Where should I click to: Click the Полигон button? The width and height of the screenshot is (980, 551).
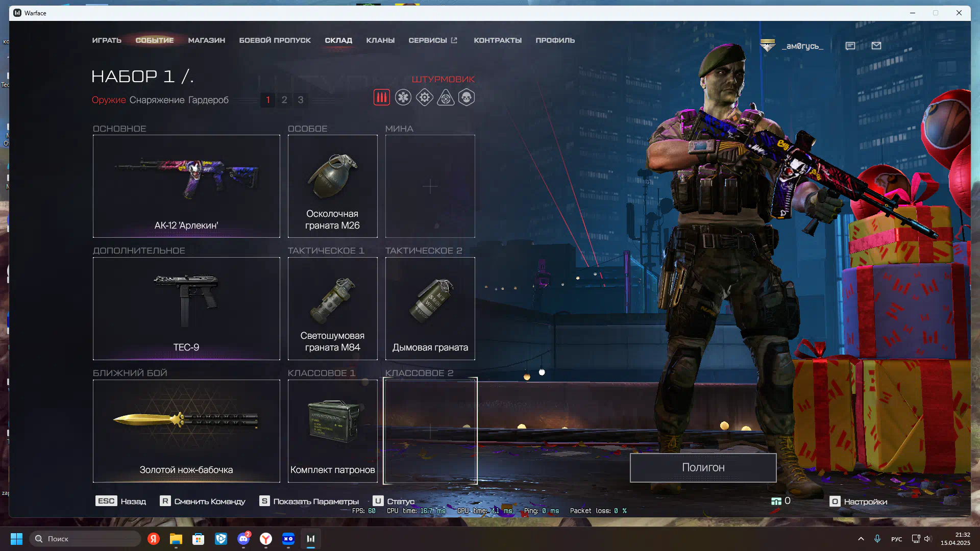tap(703, 468)
